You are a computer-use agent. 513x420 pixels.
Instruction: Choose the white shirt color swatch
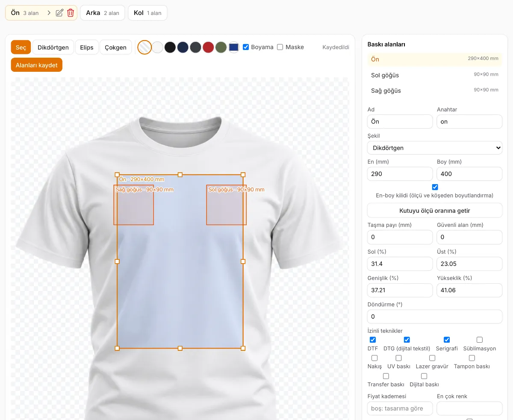pyautogui.click(x=158, y=47)
